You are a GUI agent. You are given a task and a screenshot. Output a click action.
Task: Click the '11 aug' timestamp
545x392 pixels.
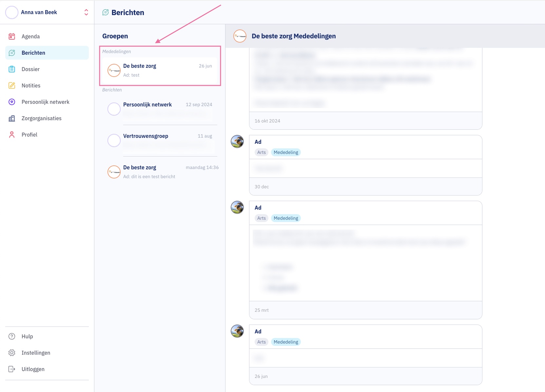pyautogui.click(x=205, y=136)
